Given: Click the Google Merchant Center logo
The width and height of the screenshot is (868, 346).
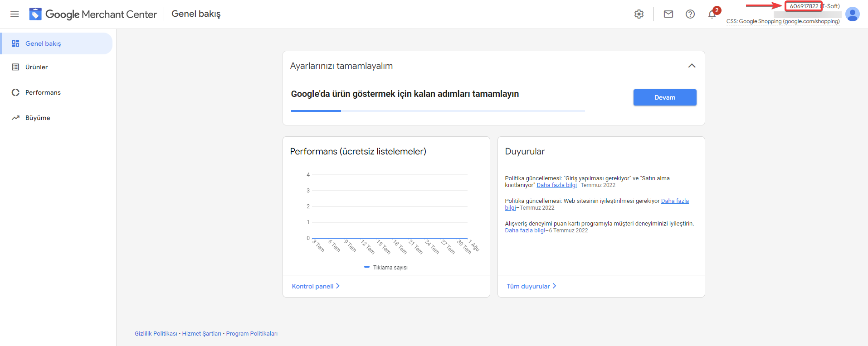Looking at the screenshot, I should tap(93, 14).
